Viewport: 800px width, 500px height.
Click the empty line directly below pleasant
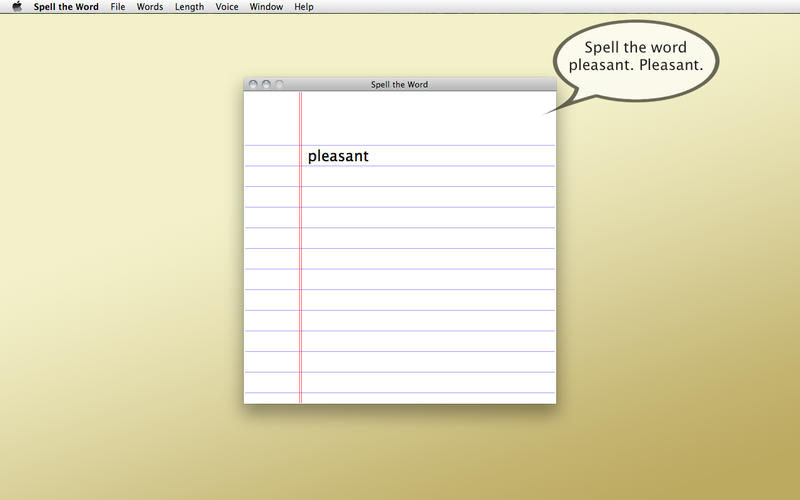[x=428, y=177]
